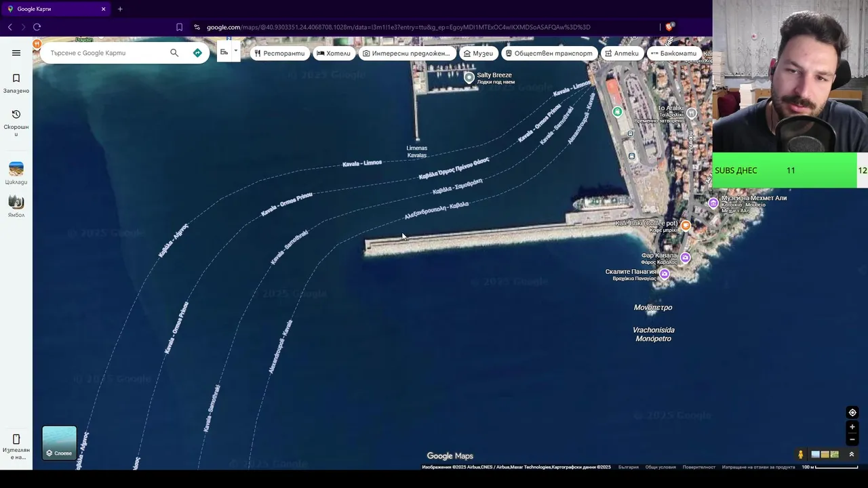
Task: Click the To Araliki restaurant marker
Action: click(x=691, y=113)
